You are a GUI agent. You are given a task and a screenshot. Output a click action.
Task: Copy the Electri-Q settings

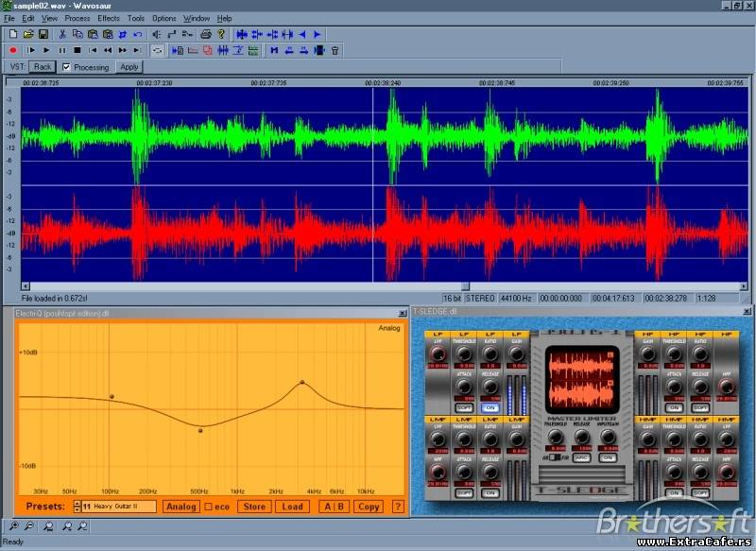coord(369,507)
